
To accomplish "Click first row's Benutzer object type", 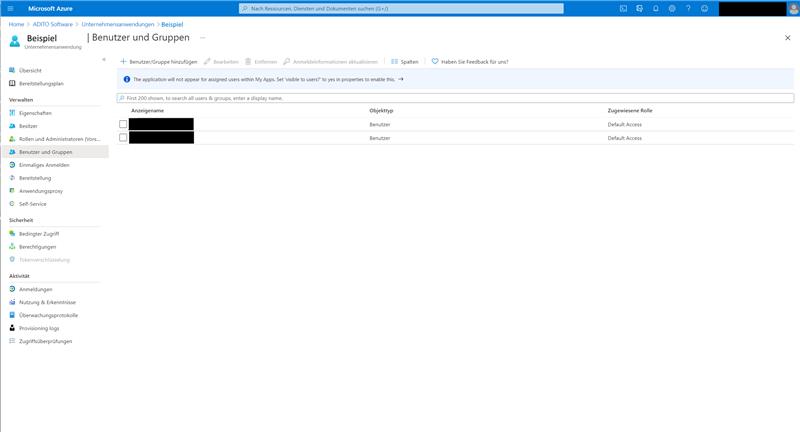I will point(380,124).
